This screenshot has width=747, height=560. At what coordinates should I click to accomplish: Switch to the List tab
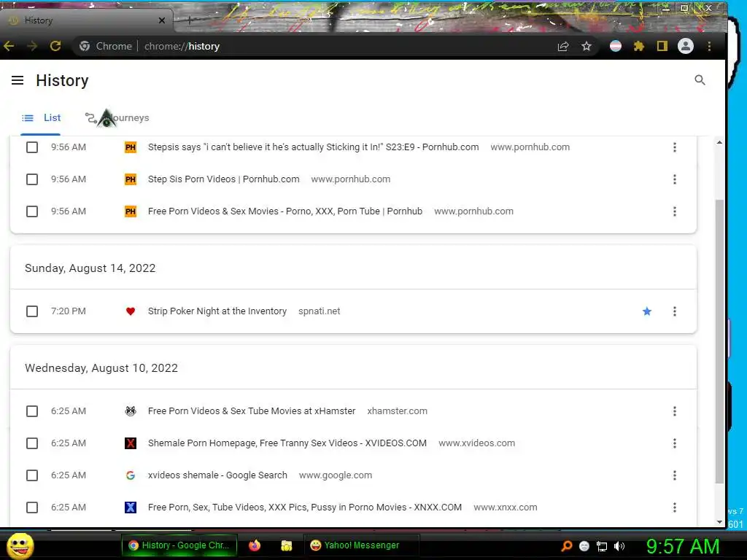tap(42, 118)
